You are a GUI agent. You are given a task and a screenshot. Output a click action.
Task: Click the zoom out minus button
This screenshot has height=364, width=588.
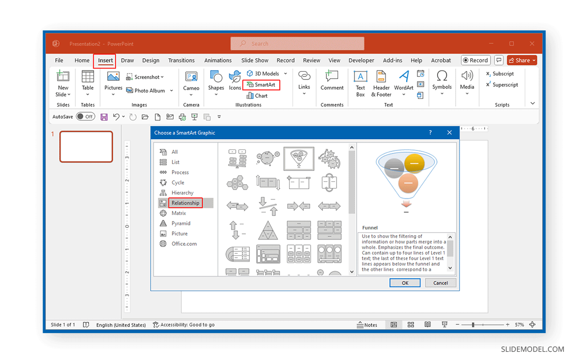458,325
